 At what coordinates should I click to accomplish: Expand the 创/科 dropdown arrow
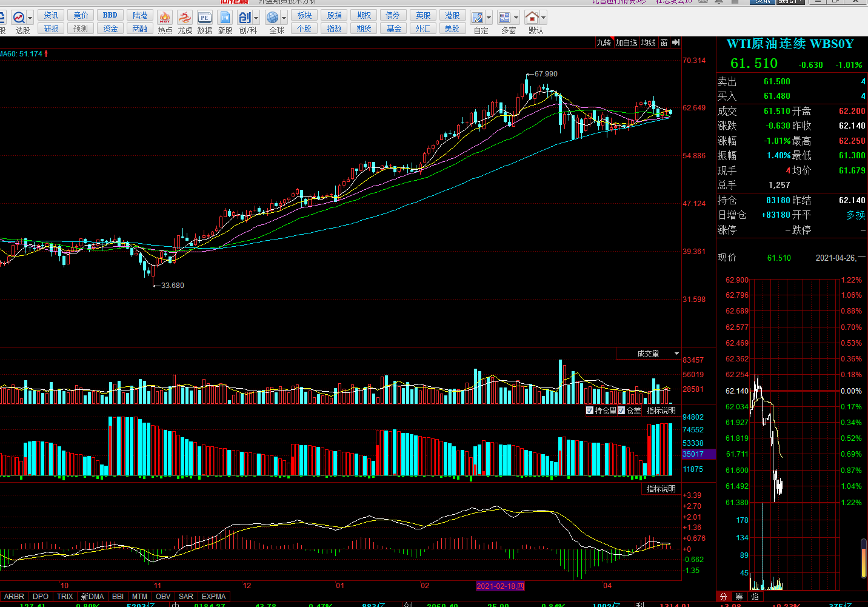256,18
